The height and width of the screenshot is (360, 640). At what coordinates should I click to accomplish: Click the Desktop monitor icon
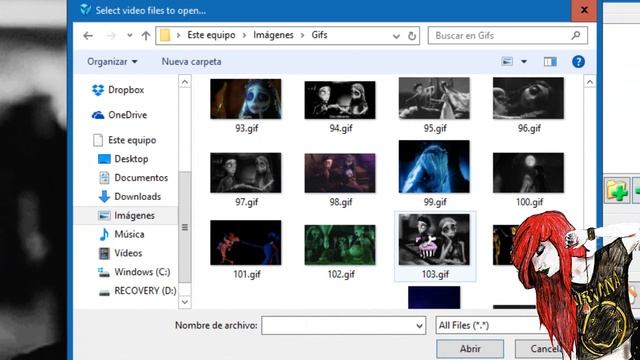104,159
